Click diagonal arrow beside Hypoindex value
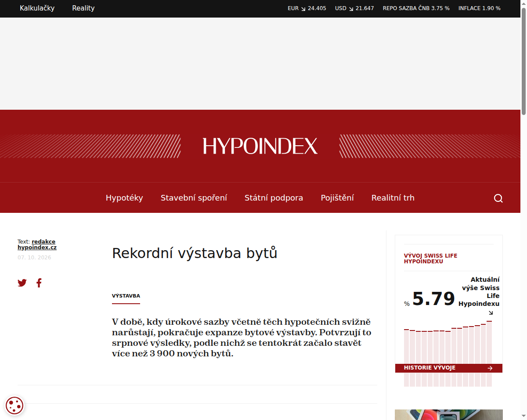The height and width of the screenshot is (420, 527). [x=491, y=313]
